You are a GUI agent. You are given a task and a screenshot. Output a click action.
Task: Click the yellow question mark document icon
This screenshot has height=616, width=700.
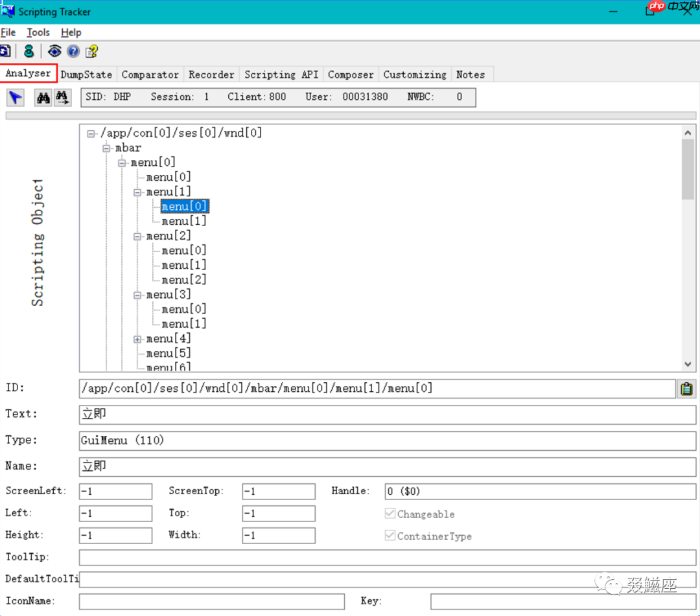(x=92, y=51)
